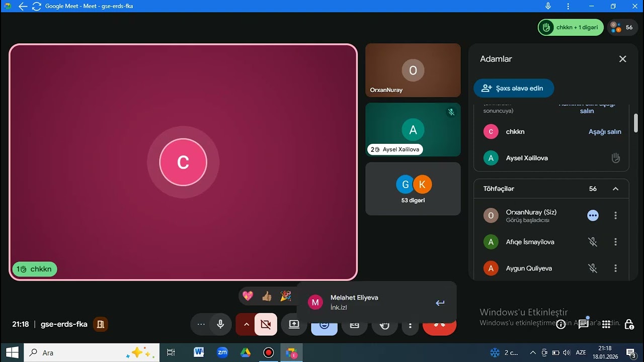644x362 pixels.
Task: Close the Adamlar people panel
Action: [x=622, y=59]
